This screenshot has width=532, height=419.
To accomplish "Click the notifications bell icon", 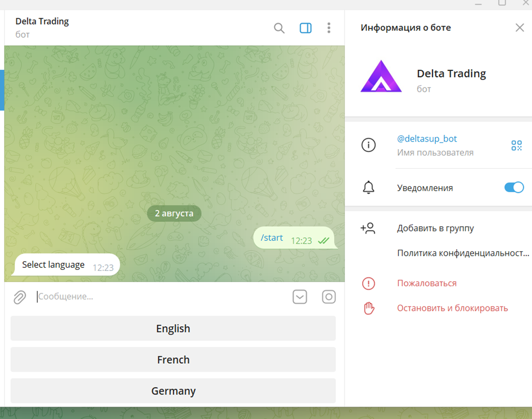I will 369,187.
